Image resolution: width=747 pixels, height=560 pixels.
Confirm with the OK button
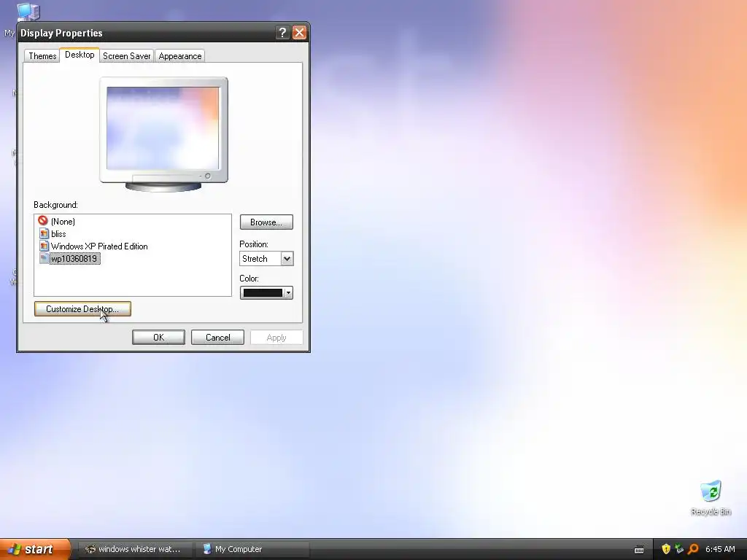(x=158, y=337)
